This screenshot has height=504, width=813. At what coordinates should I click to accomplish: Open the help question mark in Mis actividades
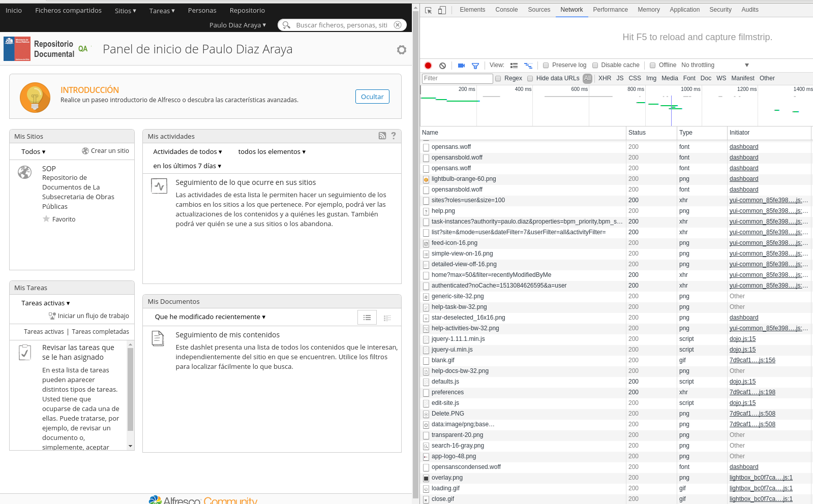(x=394, y=136)
